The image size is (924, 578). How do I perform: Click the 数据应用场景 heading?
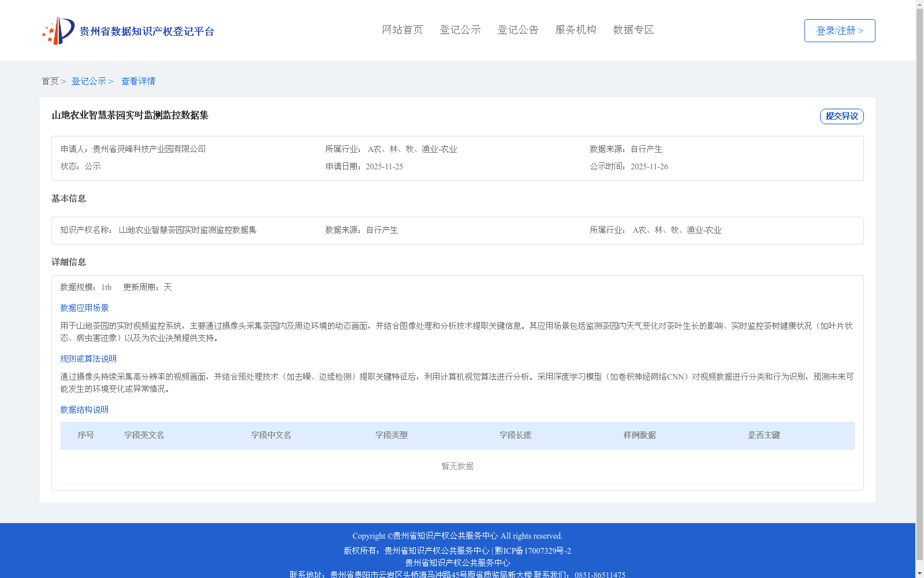84,308
